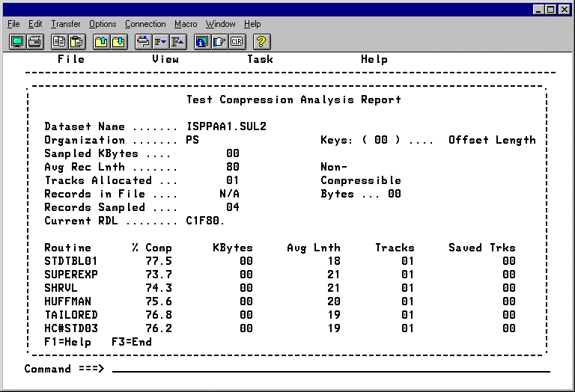Click the HC#STD03 routine name
Viewport: 575px width, 392px height.
[71, 328]
